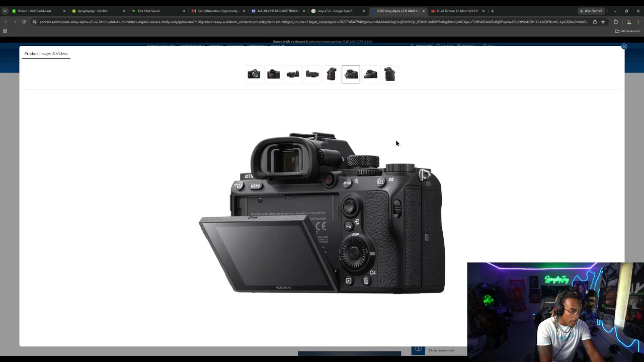Viewport: 644px width, 362px height.
Task: Switch to the Sprayituplay - KickBot tab
Action: [98, 11]
